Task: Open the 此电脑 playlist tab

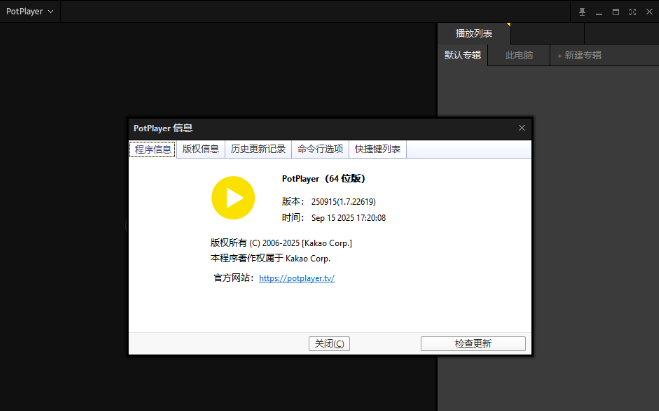Action: [x=519, y=55]
